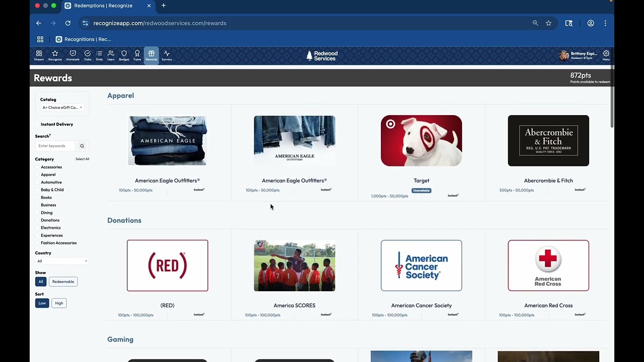Check the Business category
Viewport: 644px width, 362px height.
click(37, 205)
